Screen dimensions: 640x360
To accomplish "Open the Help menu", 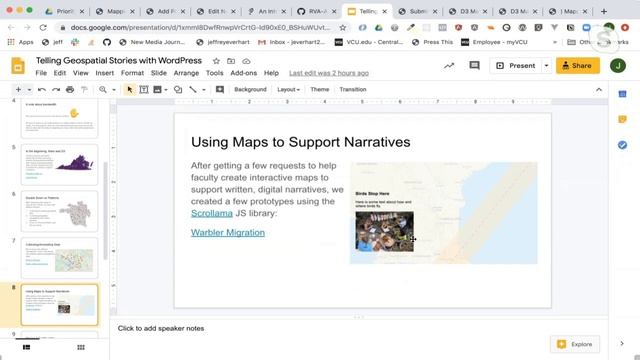I will [x=271, y=73].
